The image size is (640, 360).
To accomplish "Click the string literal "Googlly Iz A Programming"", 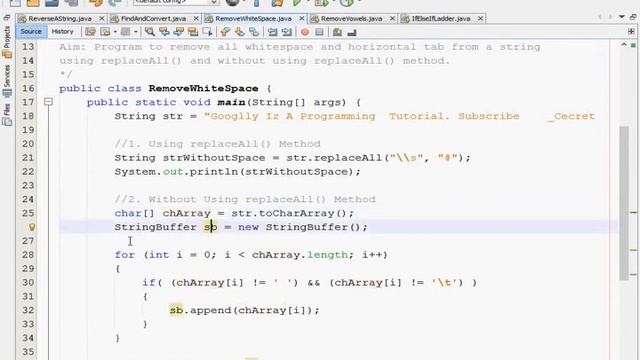I will [289, 116].
